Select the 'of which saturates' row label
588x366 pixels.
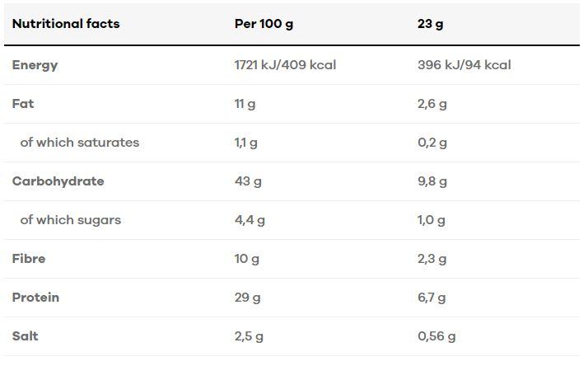(80, 143)
